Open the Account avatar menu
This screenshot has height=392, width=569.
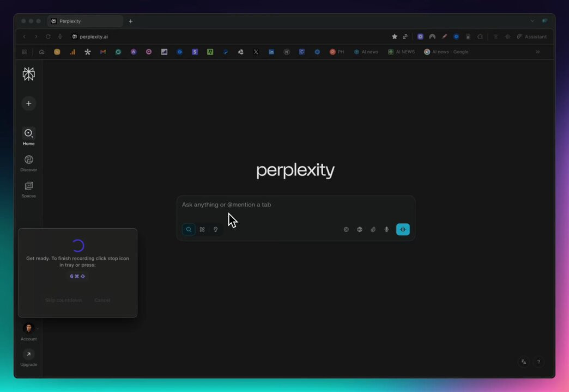[29, 328]
